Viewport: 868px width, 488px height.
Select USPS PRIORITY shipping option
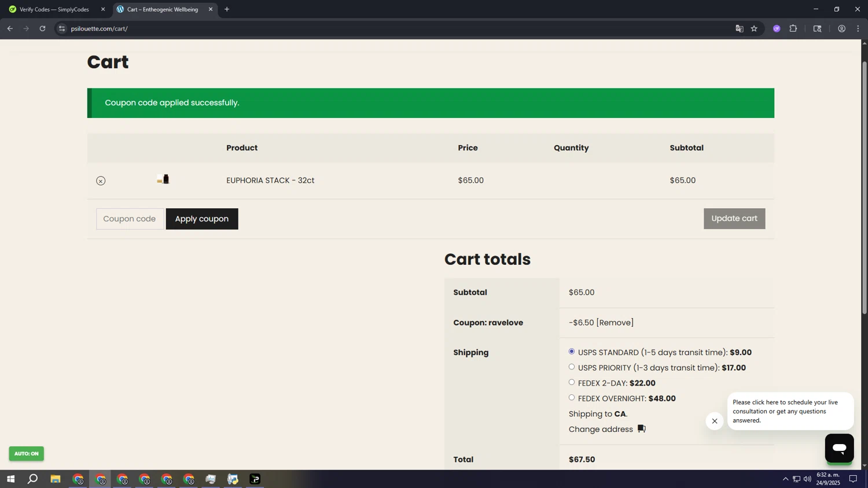[x=572, y=367]
